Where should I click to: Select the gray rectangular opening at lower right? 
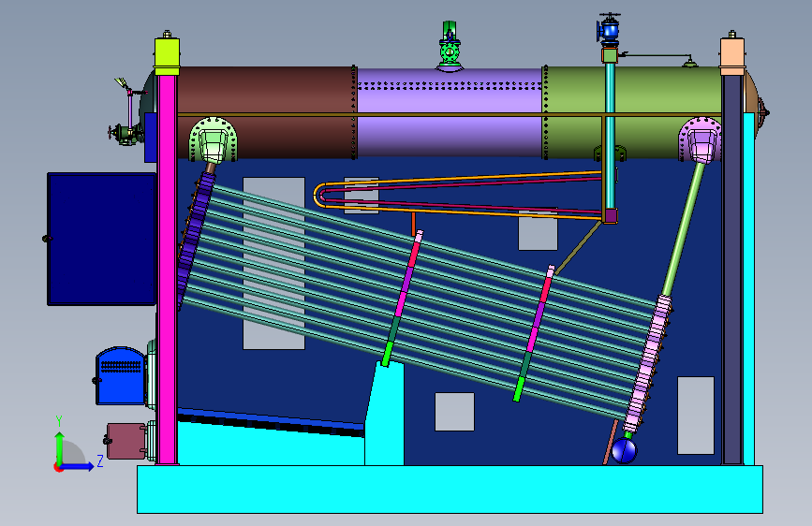coord(696,416)
